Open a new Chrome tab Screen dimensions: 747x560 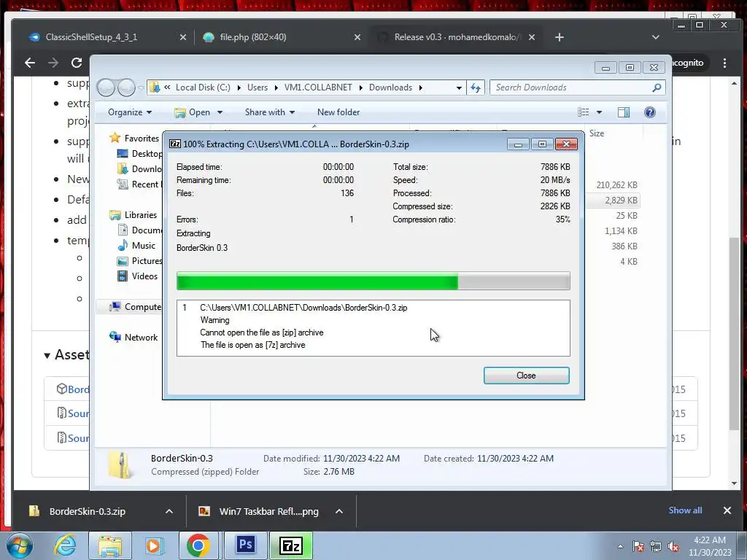point(560,36)
